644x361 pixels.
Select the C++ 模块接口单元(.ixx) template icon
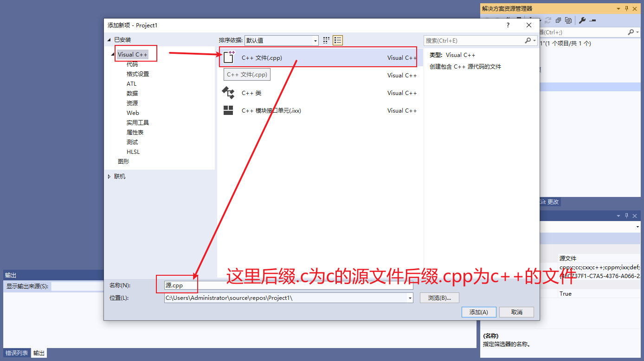coord(229,110)
